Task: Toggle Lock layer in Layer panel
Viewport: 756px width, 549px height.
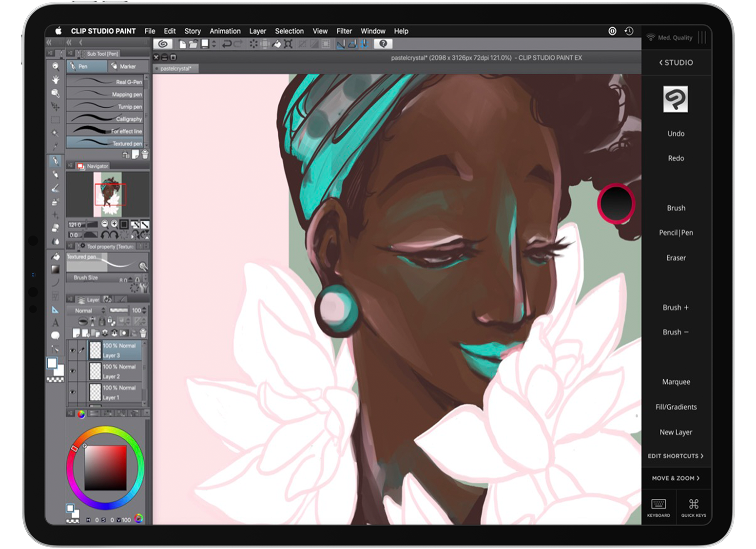Action: (x=102, y=321)
